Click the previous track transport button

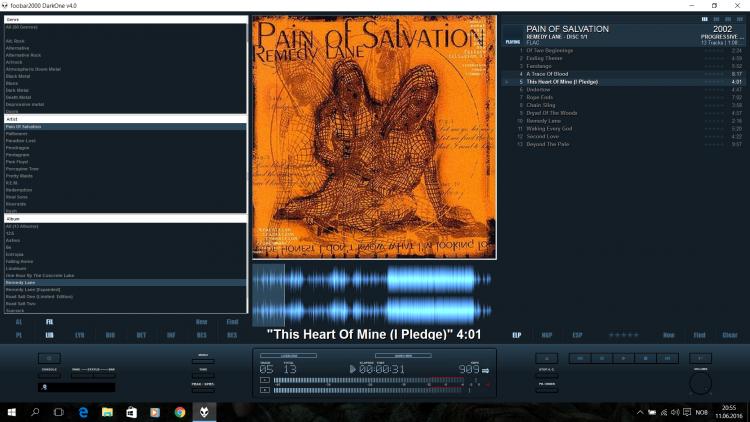coord(580,358)
